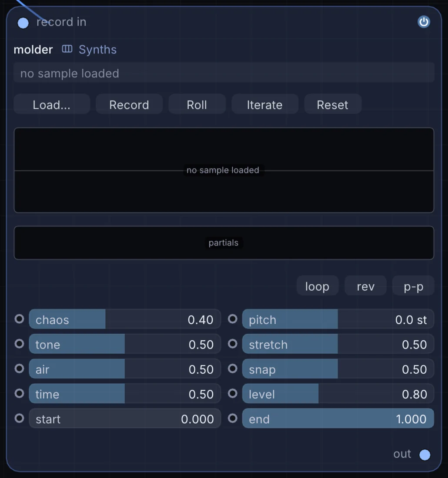Click the stretch slider
448x478 pixels.
[x=338, y=344]
